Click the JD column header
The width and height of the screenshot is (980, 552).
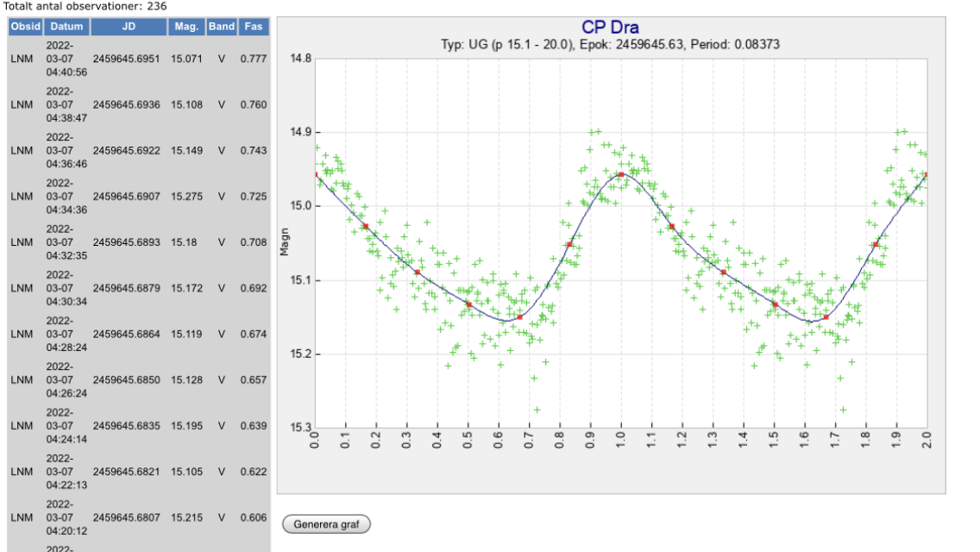coord(129,27)
